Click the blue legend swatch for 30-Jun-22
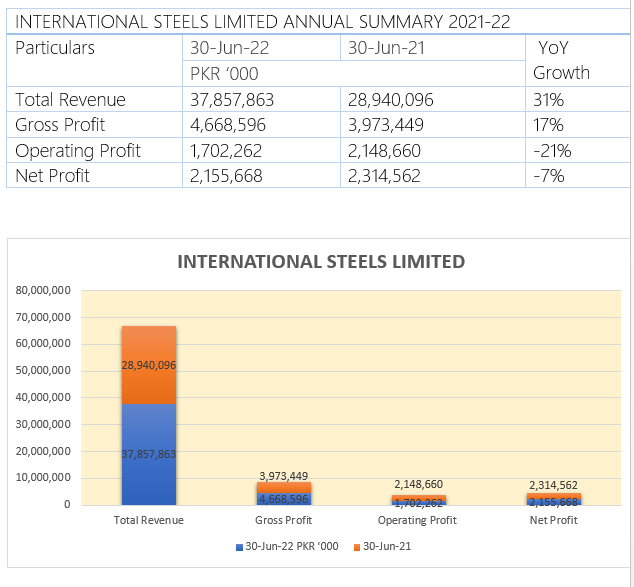The image size is (634, 587). pos(239,547)
